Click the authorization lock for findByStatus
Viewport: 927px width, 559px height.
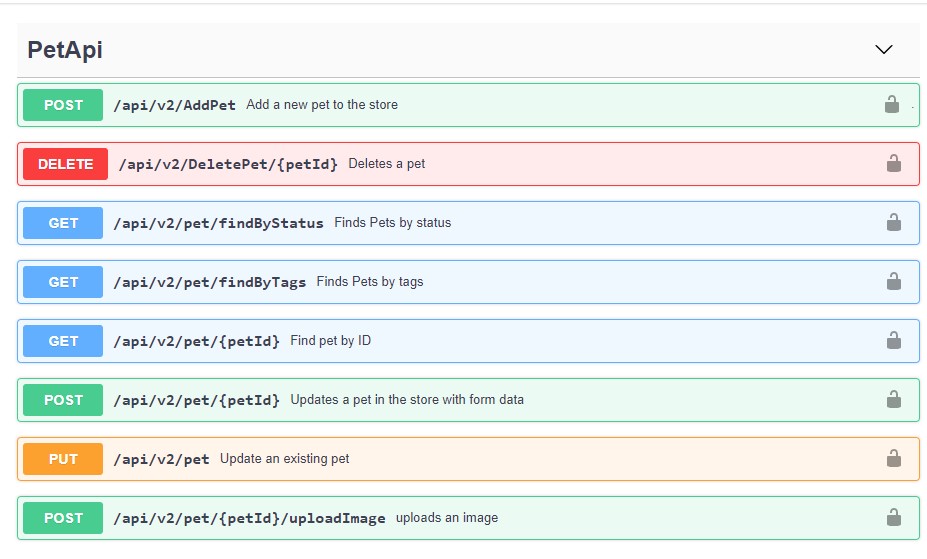point(893,222)
